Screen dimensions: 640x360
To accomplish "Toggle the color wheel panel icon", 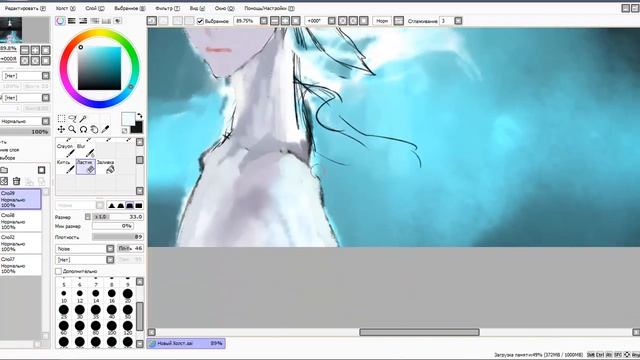I will pos(60,21).
